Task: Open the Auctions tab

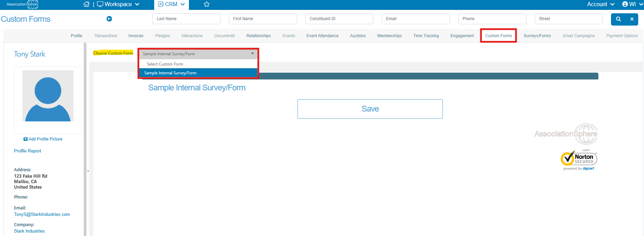Action: coord(358,36)
